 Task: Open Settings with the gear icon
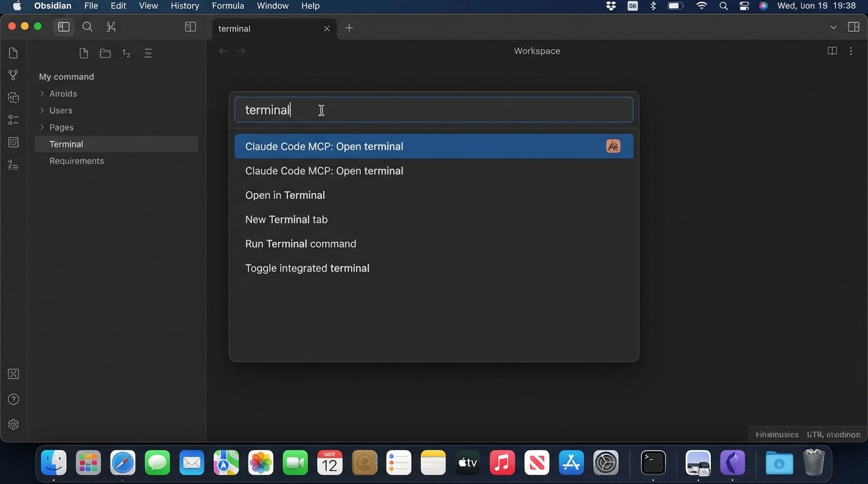13,424
